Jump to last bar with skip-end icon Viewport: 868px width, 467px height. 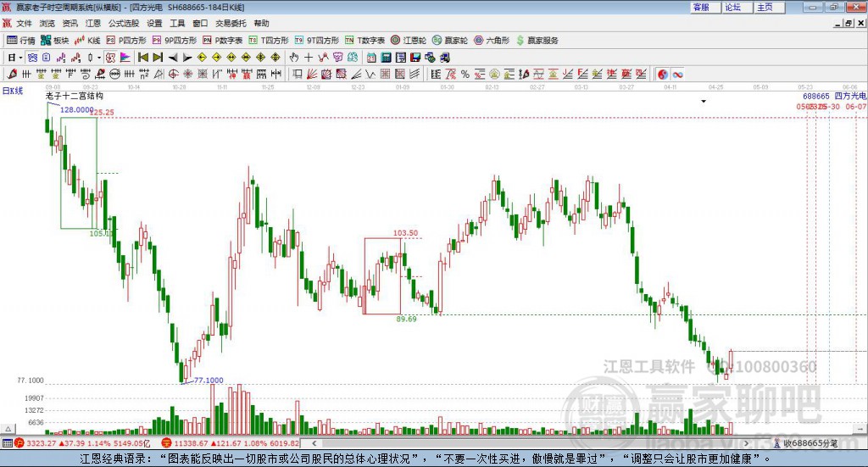(158, 58)
